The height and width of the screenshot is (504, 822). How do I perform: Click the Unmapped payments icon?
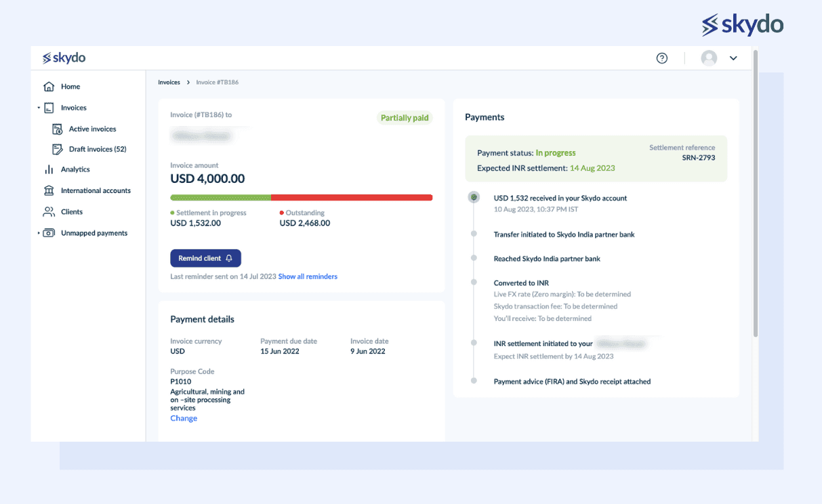(x=48, y=232)
